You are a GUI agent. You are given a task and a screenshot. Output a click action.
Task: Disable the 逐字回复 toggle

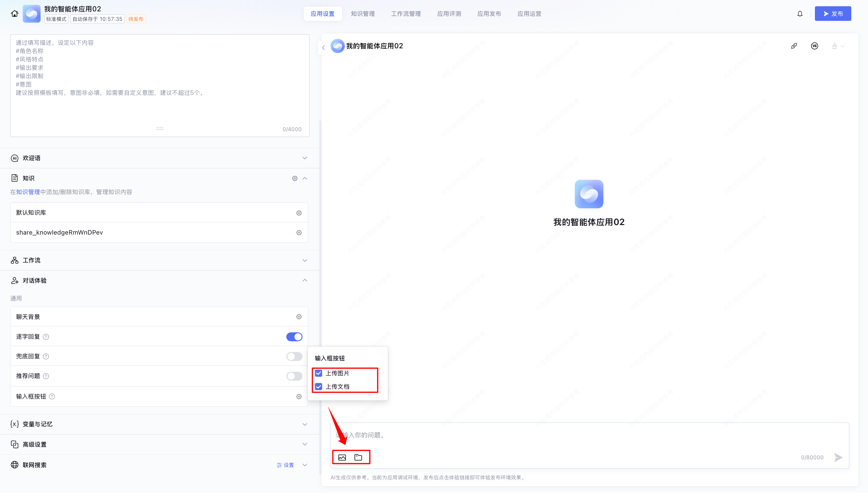(x=294, y=337)
